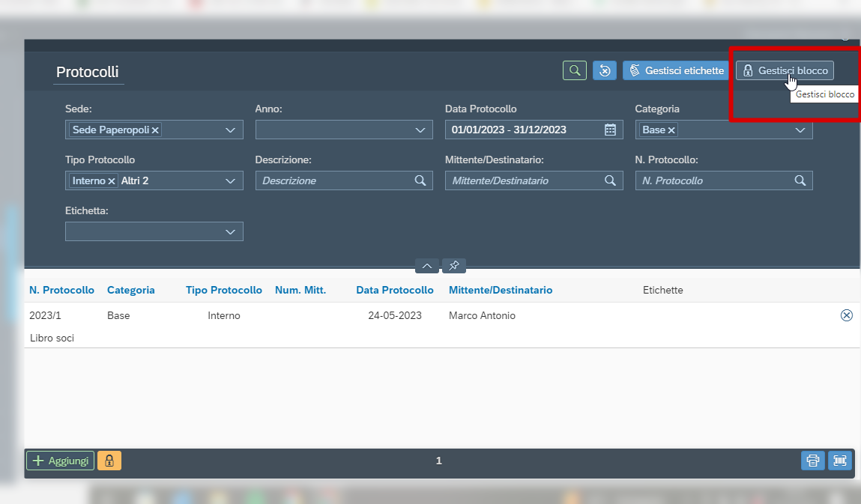861x504 pixels.
Task: Delete protocol row 2023/1 with circled X
Action: 847,315
